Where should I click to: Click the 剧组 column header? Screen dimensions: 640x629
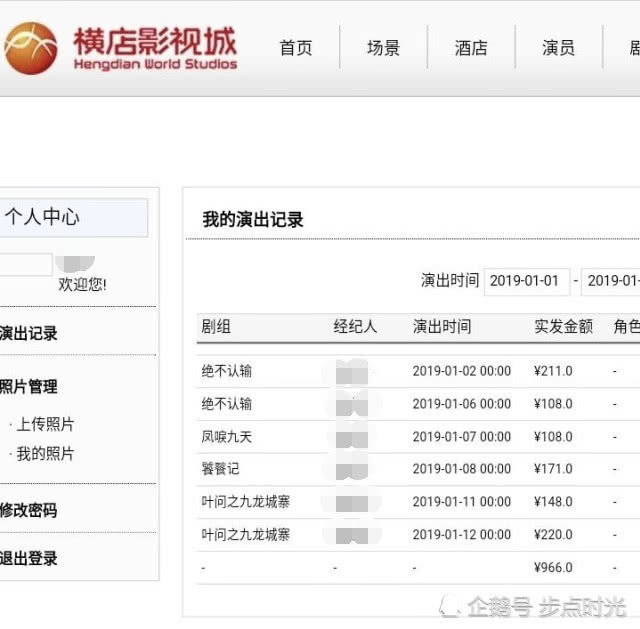pos(216,327)
